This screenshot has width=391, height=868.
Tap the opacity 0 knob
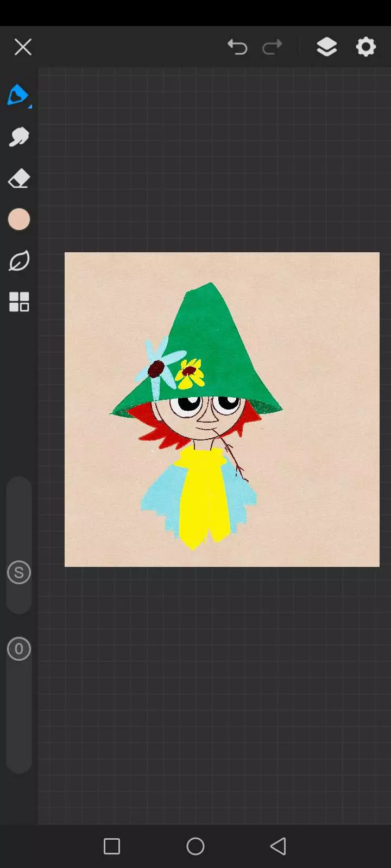[x=19, y=649]
